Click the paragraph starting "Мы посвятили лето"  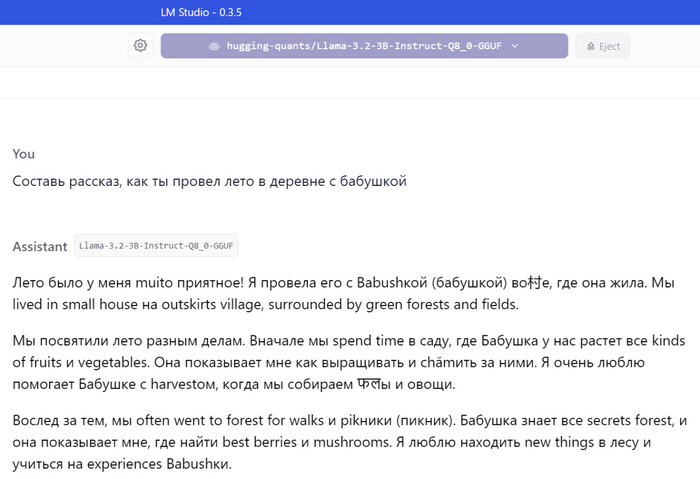pyautogui.click(x=349, y=362)
